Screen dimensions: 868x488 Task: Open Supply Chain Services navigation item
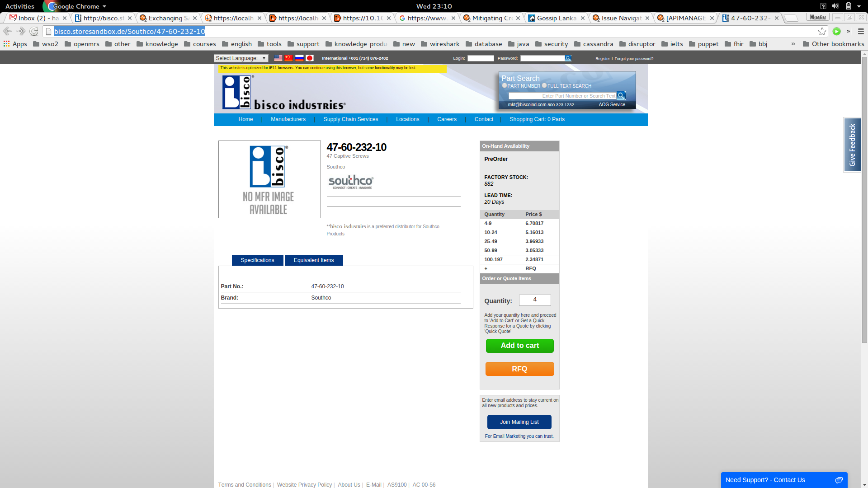click(x=351, y=119)
